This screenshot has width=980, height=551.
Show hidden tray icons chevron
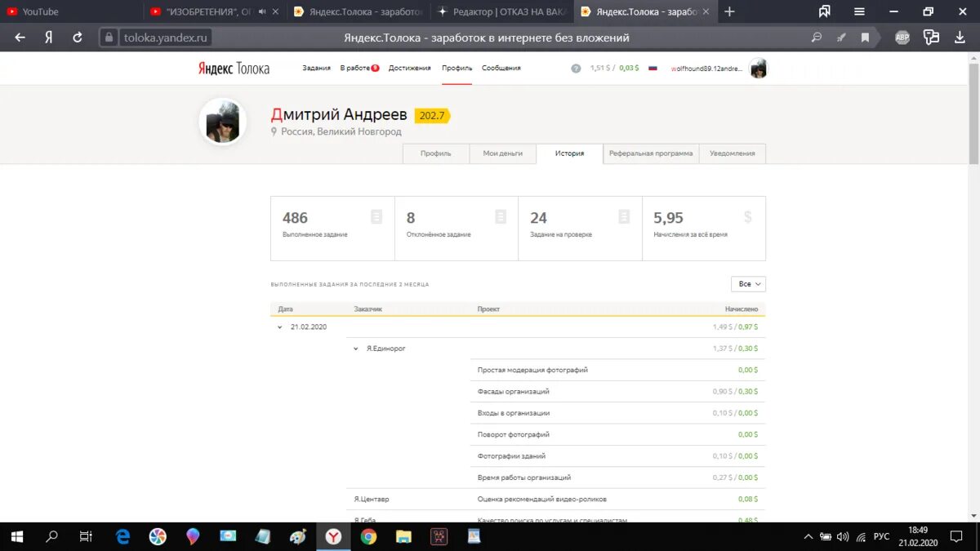(x=808, y=536)
